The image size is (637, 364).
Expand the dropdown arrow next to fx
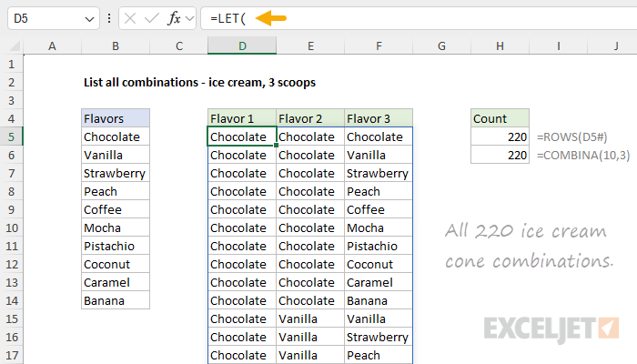tap(189, 19)
